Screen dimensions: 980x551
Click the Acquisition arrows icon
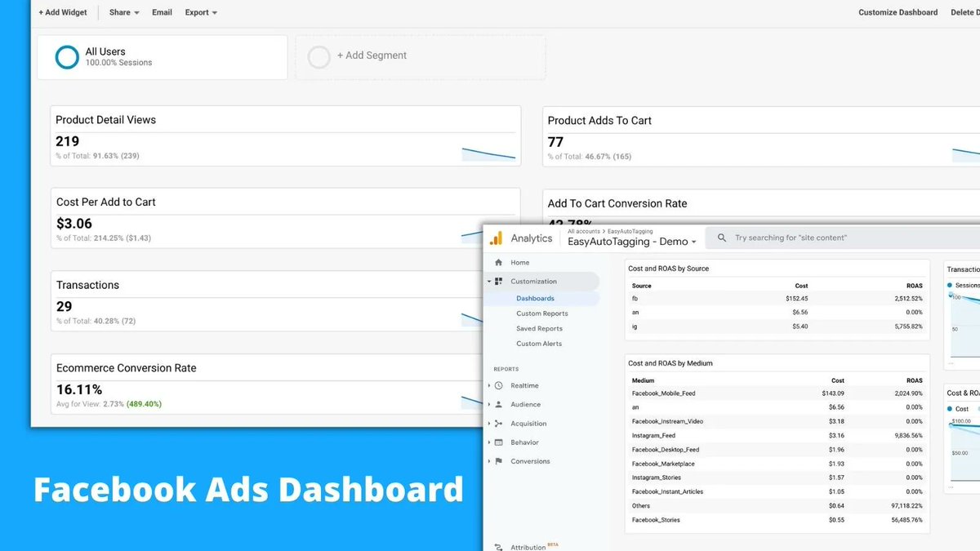pyautogui.click(x=498, y=424)
